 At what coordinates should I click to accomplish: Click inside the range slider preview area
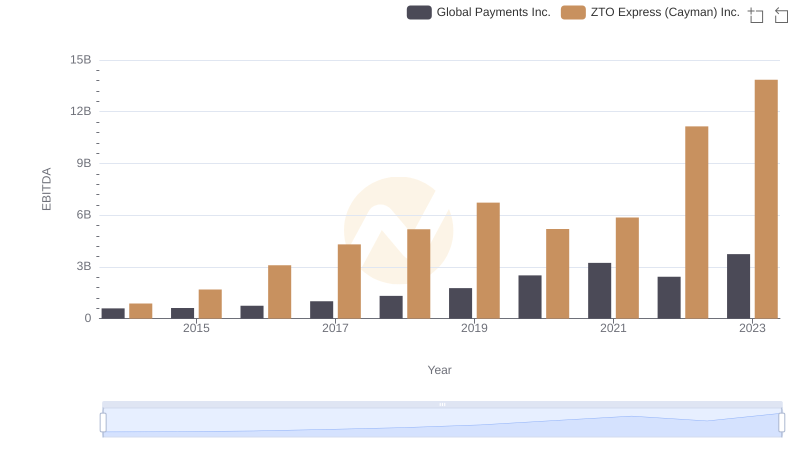tap(442, 423)
